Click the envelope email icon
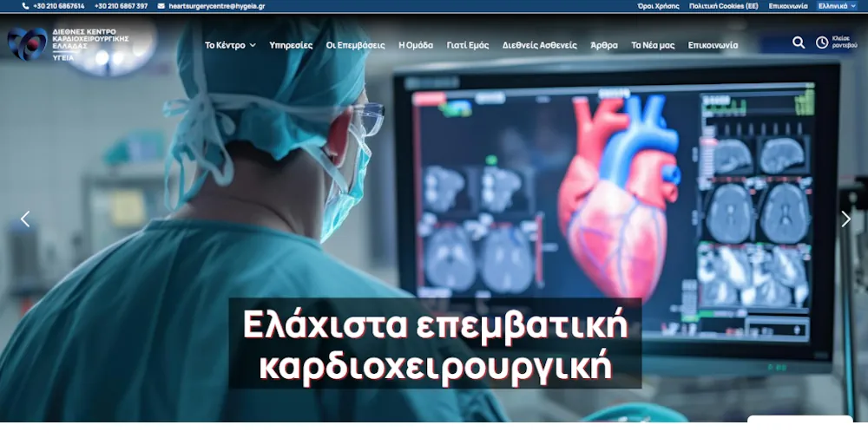This screenshot has width=868, height=438. click(161, 6)
